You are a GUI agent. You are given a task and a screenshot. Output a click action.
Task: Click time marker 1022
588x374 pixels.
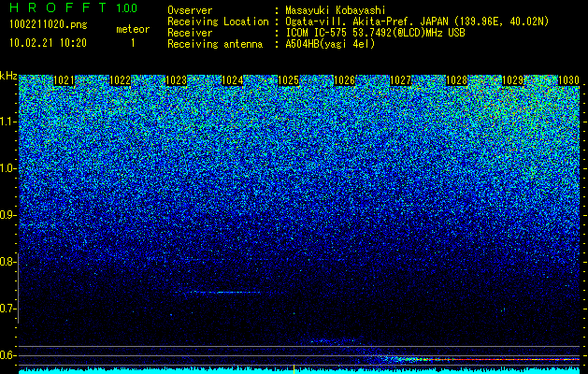tap(120, 80)
